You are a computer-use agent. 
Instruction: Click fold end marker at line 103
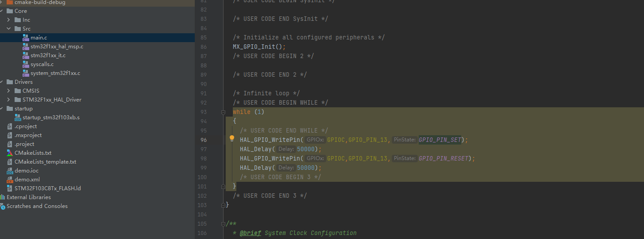click(x=224, y=205)
